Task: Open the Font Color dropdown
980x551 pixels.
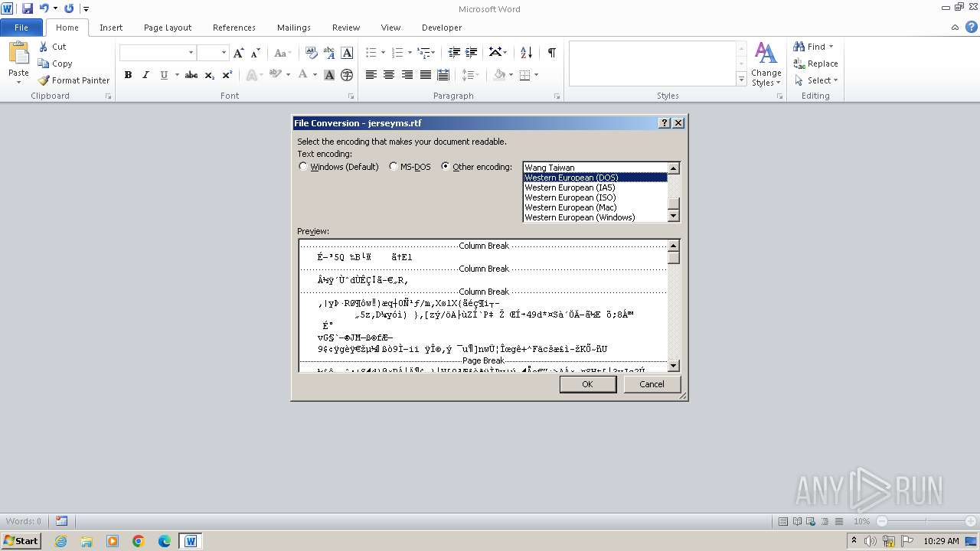Action: click(315, 75)
